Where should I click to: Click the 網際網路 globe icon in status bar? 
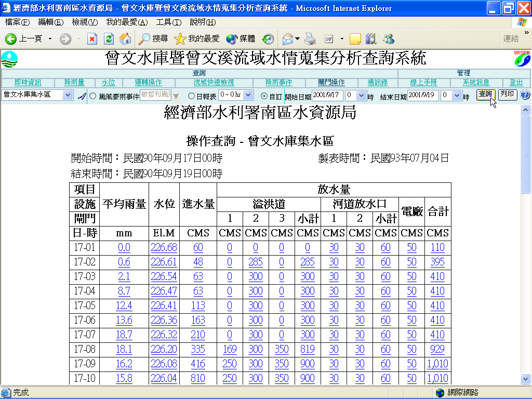coord(440,393)
